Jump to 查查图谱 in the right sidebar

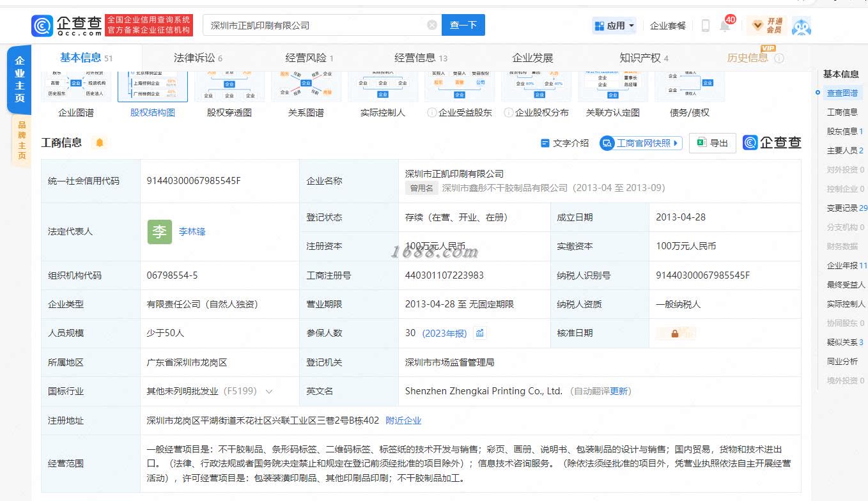click(842, 93)
